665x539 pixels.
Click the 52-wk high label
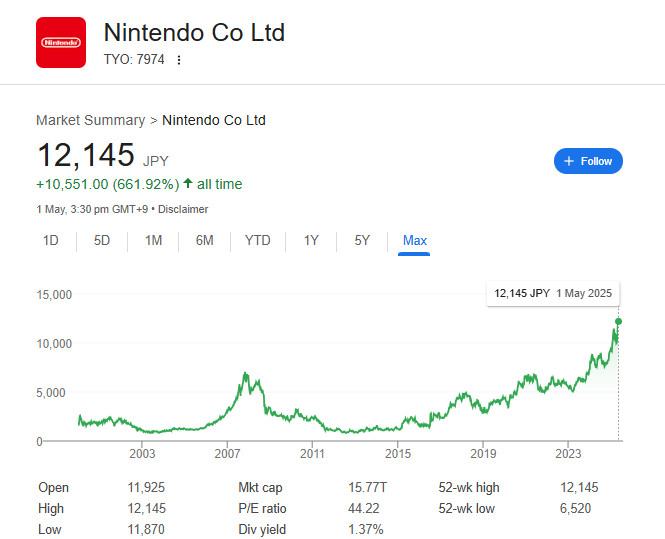click(x=468, y=487)
